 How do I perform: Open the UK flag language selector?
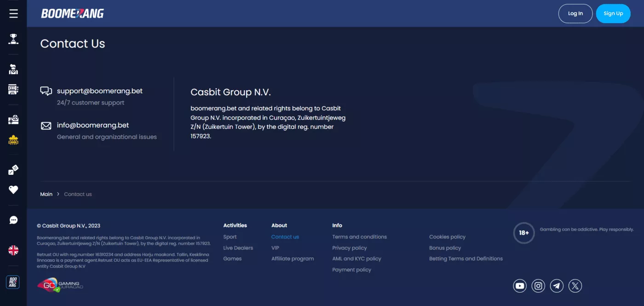click(13, 250)
